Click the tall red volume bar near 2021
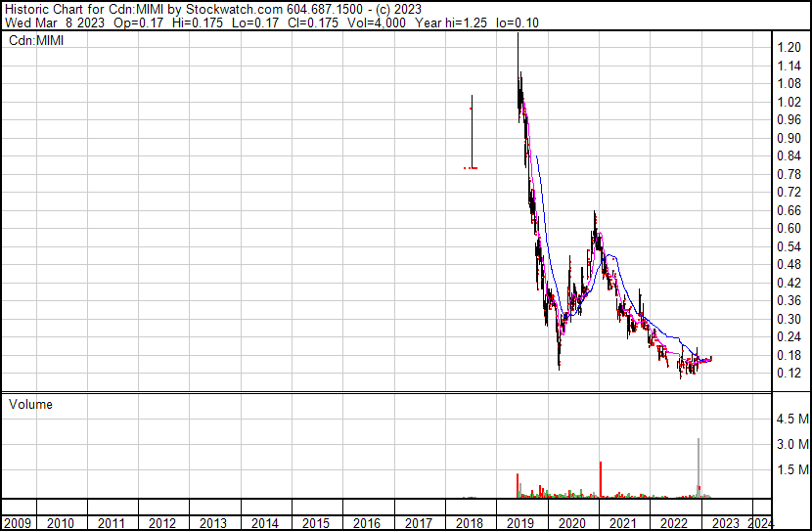812x531 pixels. [601, 480]
